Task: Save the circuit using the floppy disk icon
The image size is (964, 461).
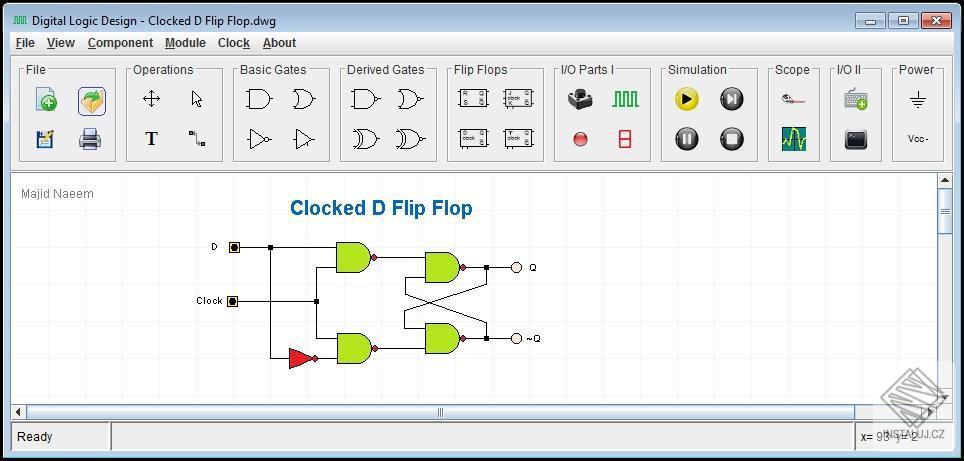Action: [45, 140]
